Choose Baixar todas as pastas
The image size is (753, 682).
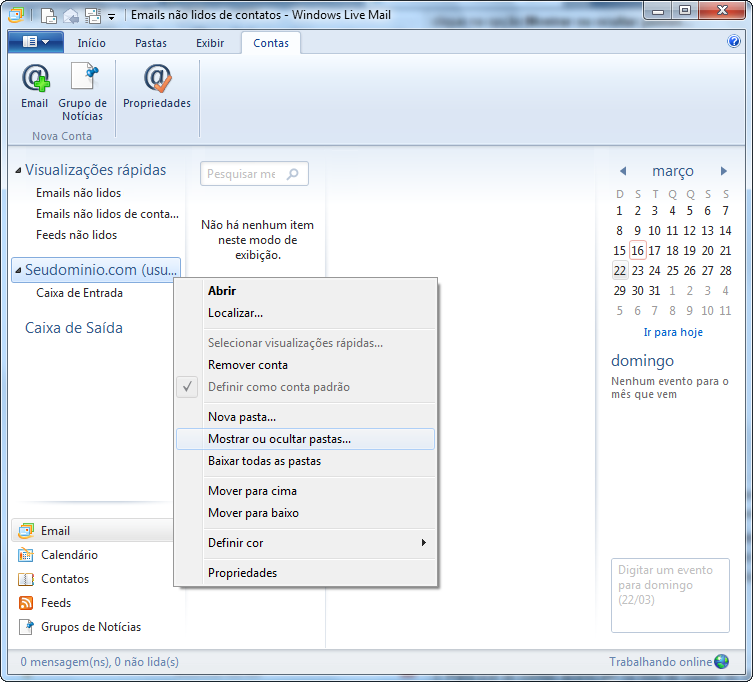[x=305, y=461]
